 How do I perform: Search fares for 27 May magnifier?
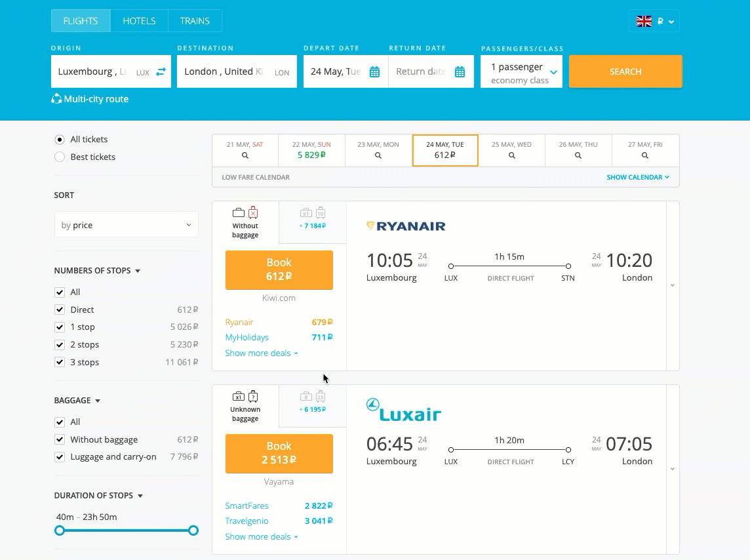point(644,155)
